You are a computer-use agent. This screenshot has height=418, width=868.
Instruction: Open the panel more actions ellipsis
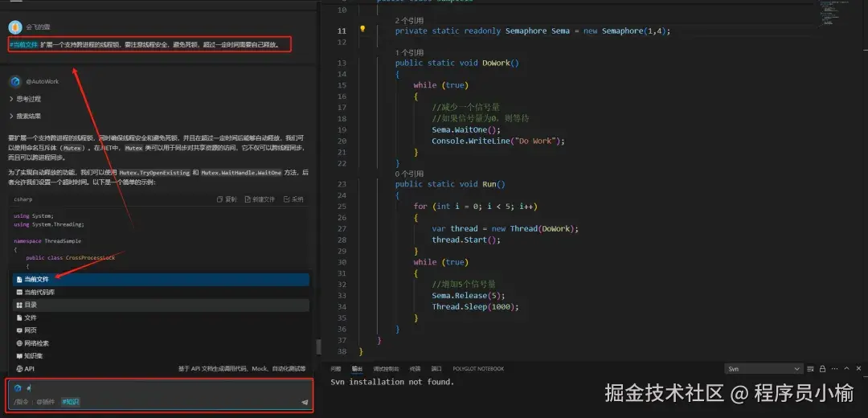pyautogui.click(x=834, y=369)
